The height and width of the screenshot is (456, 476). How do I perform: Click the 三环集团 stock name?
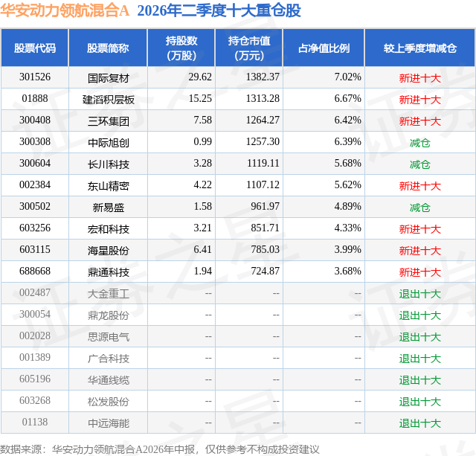109,121
